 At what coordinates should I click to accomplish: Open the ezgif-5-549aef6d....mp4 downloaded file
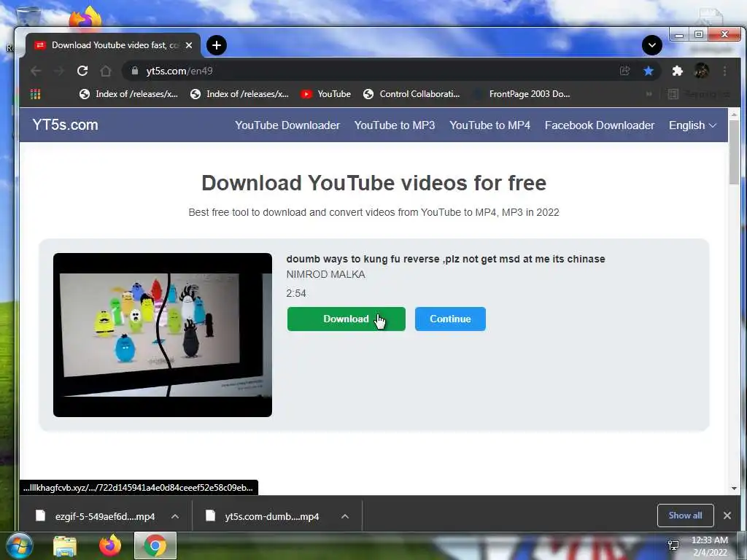click(96, 516)
